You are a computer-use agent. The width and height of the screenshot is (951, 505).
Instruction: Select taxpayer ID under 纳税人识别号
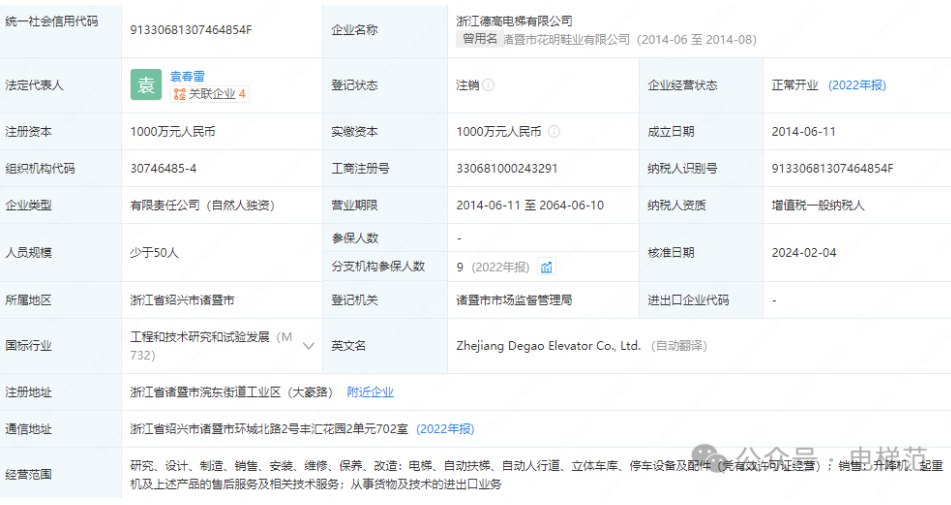(832, 169)
